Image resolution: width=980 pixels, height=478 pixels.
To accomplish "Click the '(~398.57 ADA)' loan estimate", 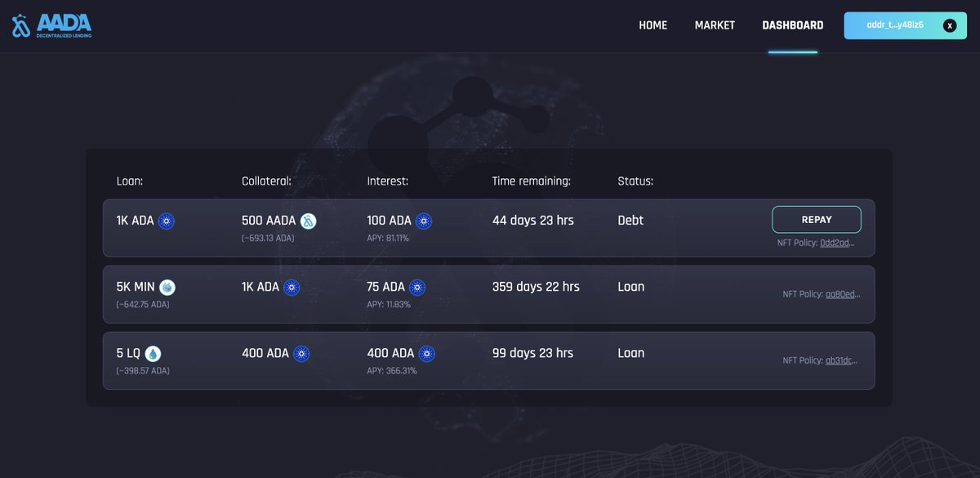I will (x=143, y=371).
